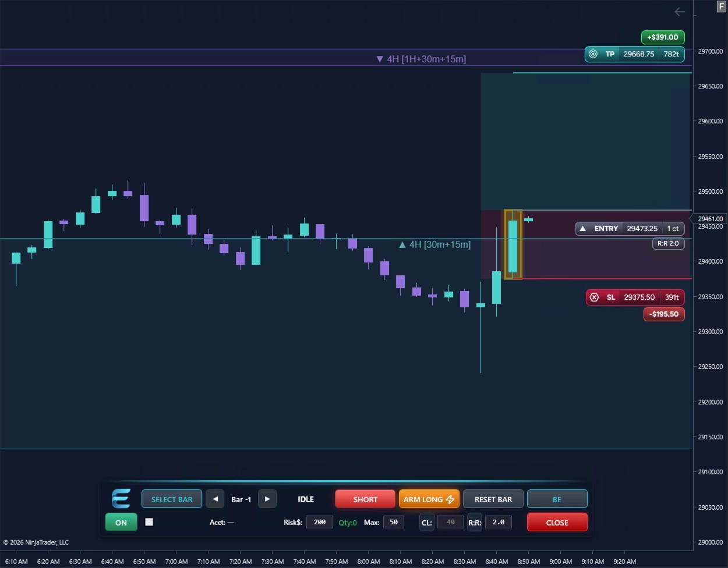
Task: Click the 29461.00 current price marker
Action: pos(709,219)
